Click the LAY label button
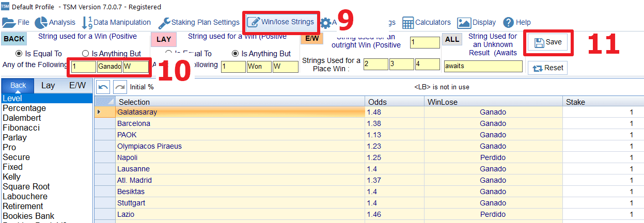The image size is (644, 223). click(164, 39)
